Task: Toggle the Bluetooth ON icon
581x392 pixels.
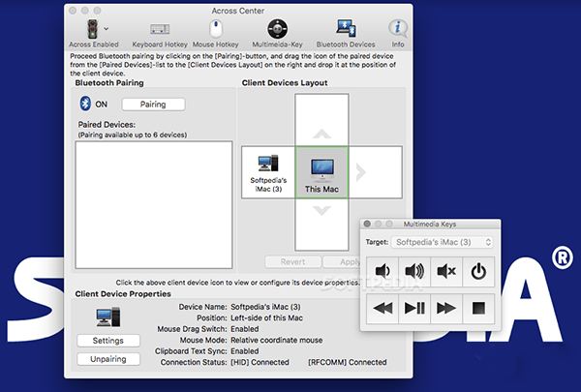Action: [85, 104]
